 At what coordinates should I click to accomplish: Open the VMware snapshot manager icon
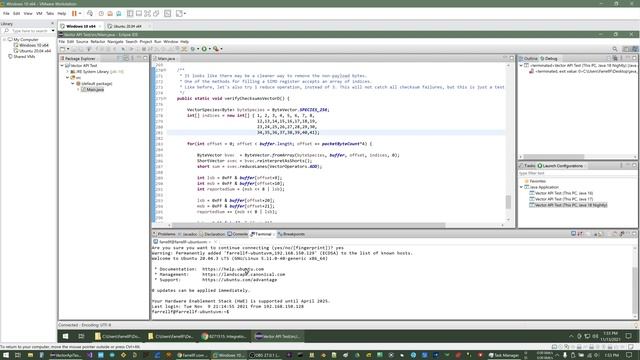click(118, 13)
